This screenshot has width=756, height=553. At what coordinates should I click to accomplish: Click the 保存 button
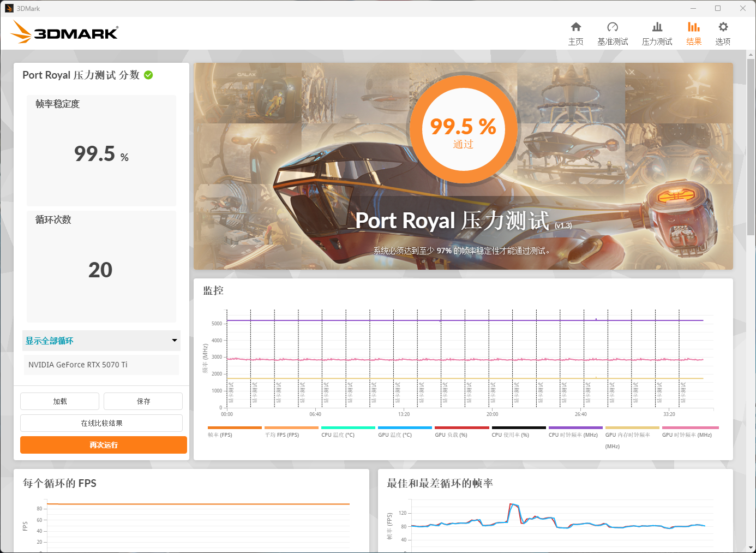click(143, 401)
